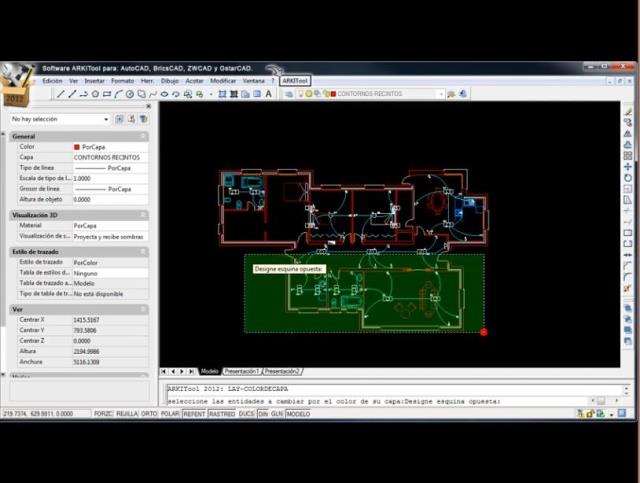Click the command line input area
The image size is (640, 483).
378,401
